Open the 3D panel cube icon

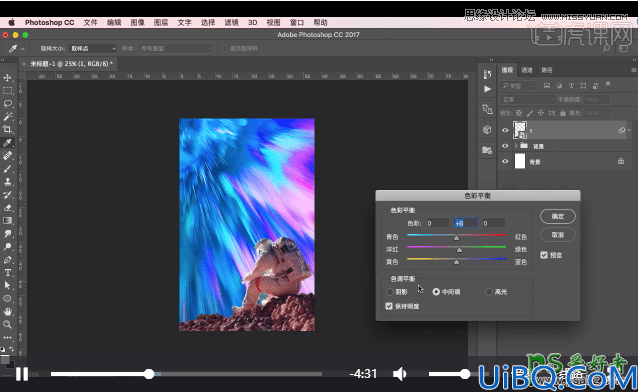point(487,129)
